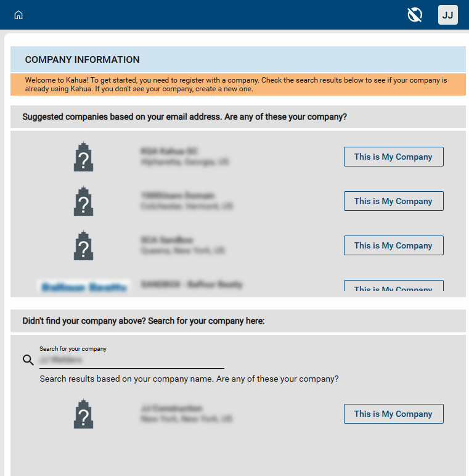Screen dimensions: 469x476
Task: Open the JJ user avatar menu
Action: point(447,15)
